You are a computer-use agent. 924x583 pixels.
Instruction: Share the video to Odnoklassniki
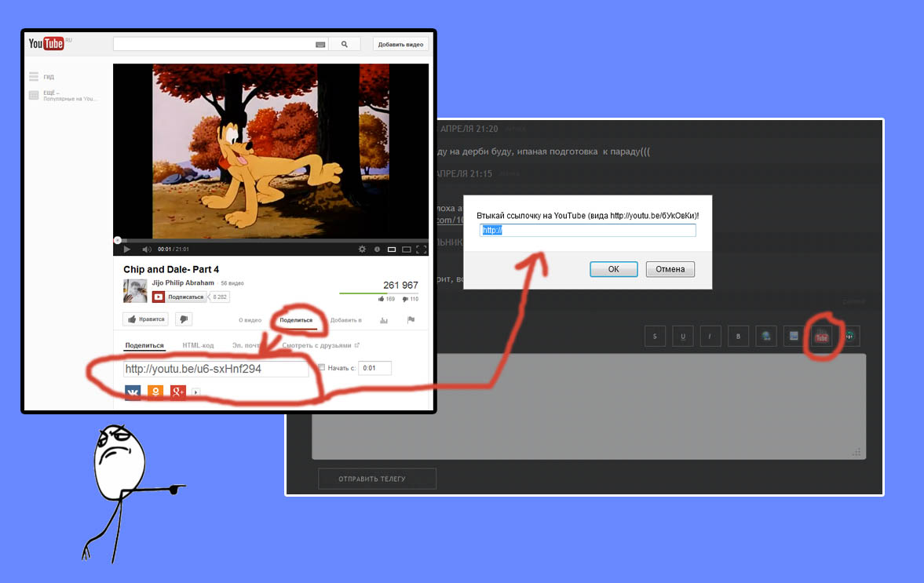(x=155, y=392)
